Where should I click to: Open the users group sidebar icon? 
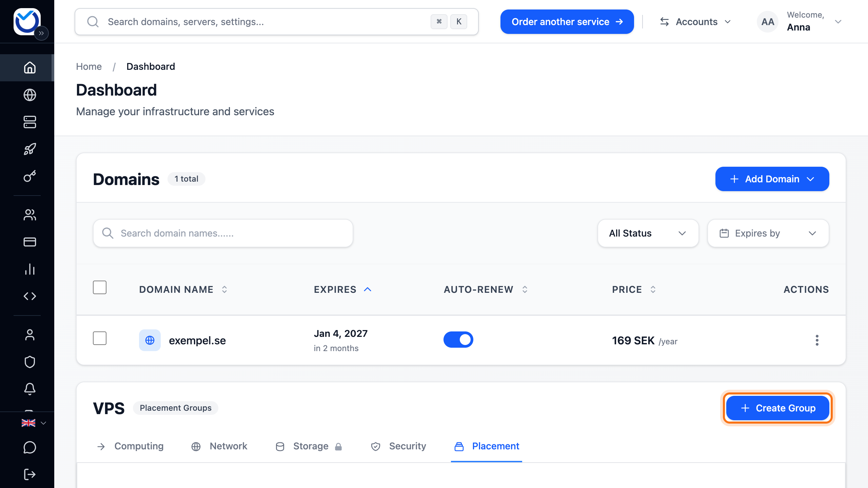(x=30, y=215)
